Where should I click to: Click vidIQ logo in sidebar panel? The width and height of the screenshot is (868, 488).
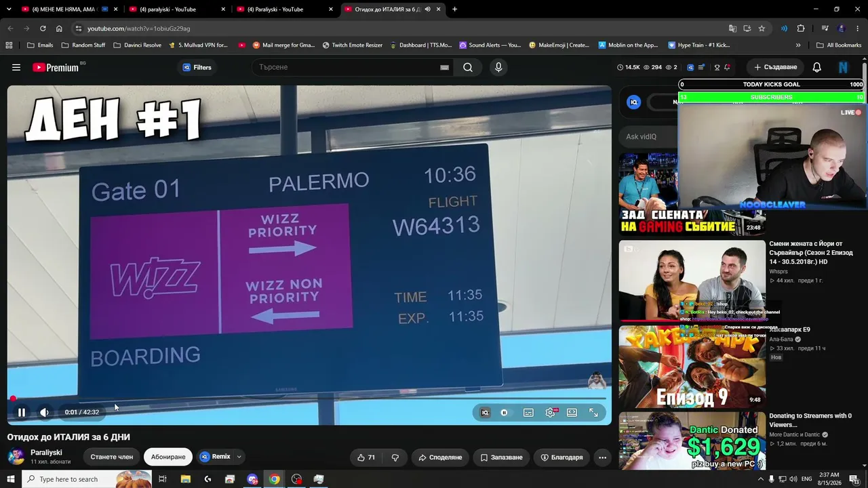click(x=634, y=102)
